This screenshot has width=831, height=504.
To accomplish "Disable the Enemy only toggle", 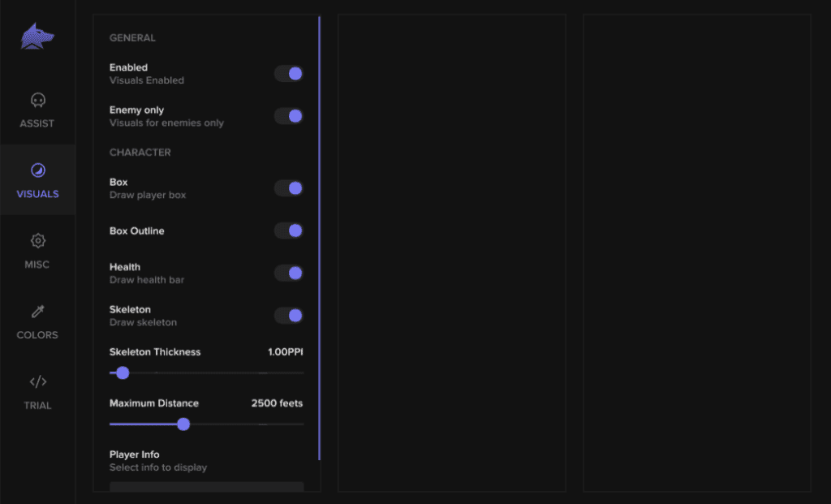I will coord(288,116).
